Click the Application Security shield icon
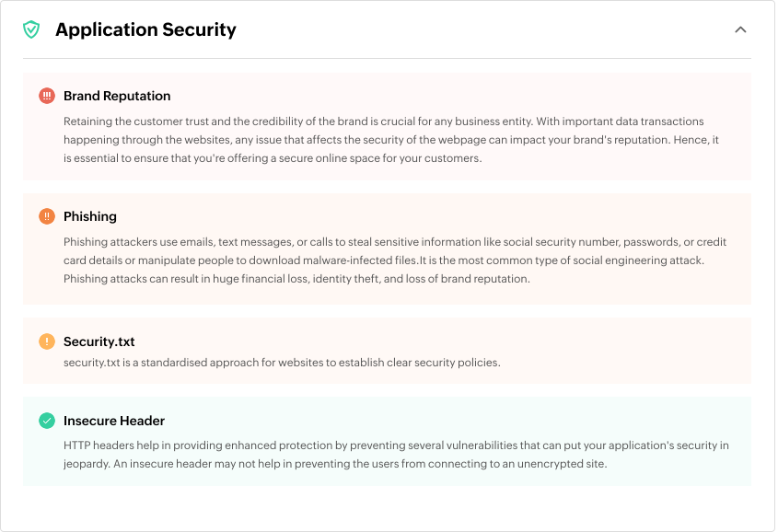The image size is (778, 532). click(x=30, y=29)
